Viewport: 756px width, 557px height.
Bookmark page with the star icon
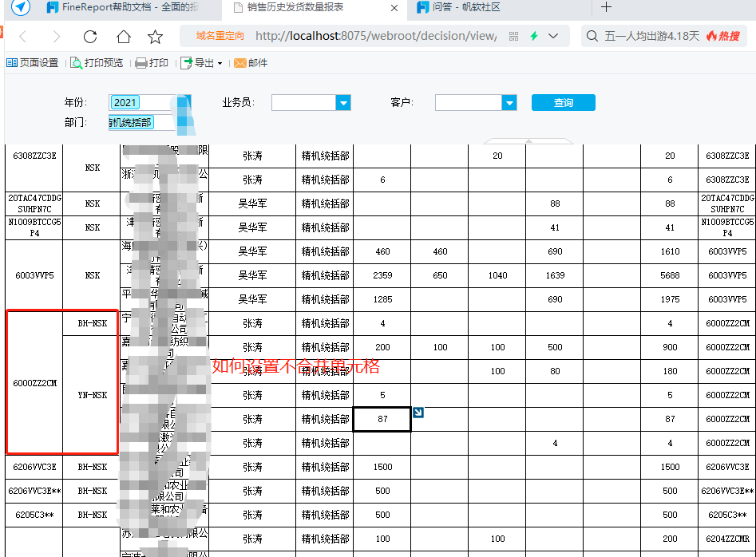156,37
